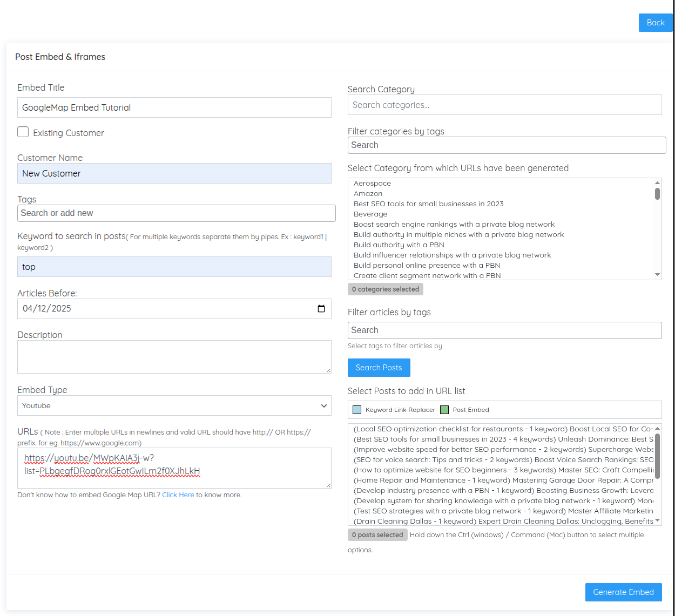The height and width of the screenshot is (616, 675).
Task: Focus the Search categories input field
Action: pyautogui.click(x=504, y=105)
